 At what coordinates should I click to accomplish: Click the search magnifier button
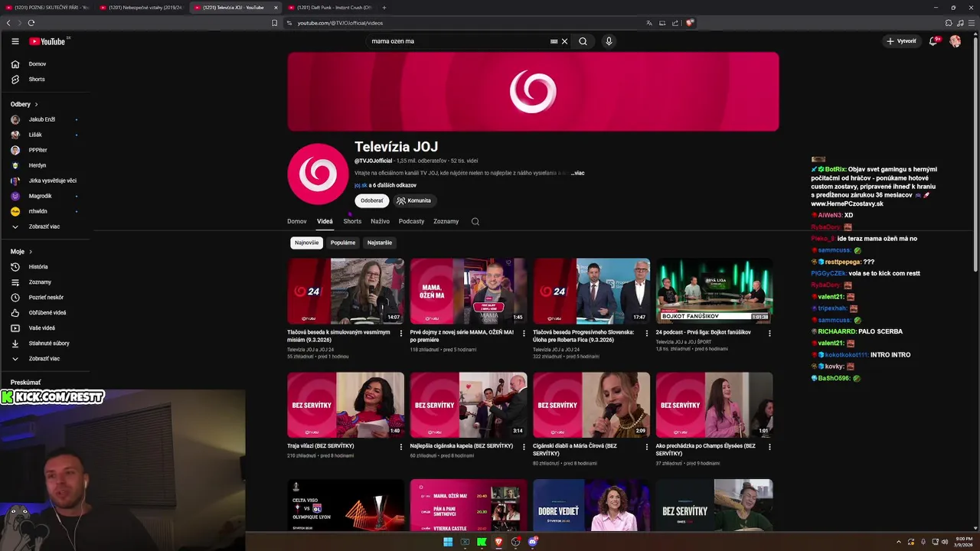(x=583, y=41)
